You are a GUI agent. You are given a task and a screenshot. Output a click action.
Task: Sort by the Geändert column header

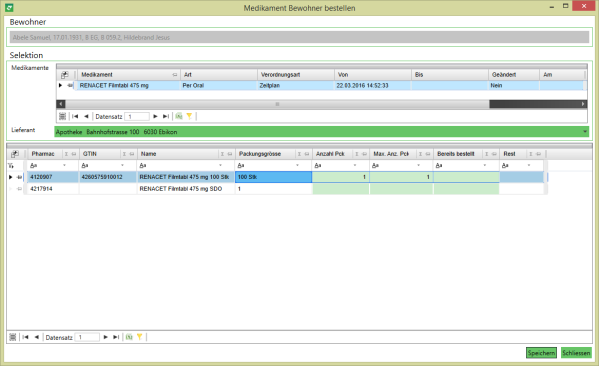514,75
